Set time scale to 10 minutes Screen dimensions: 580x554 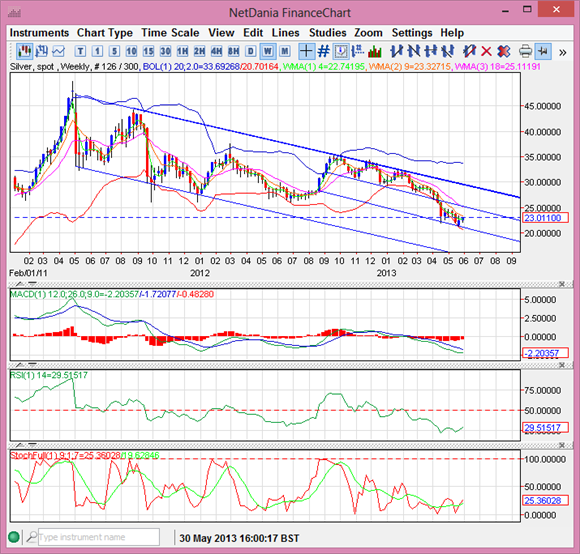pyautogui.click(x=131, y=51)
